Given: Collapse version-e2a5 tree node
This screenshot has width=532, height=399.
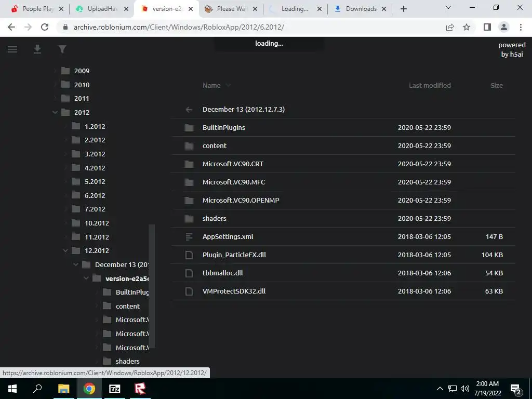Looking at the screenshot, I should (86, 278).
